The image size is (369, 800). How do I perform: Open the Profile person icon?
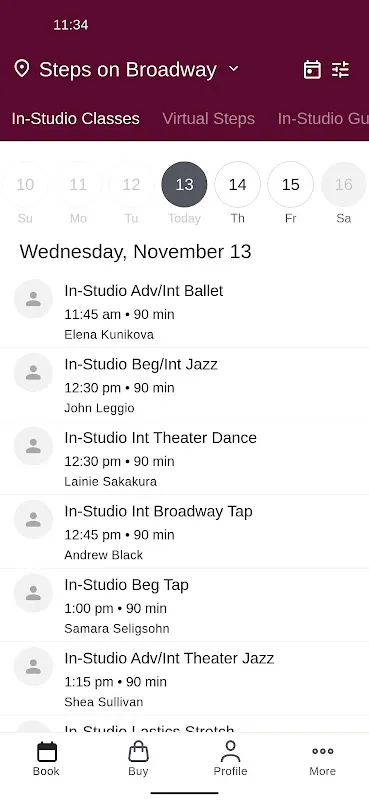tap(230, 759)
